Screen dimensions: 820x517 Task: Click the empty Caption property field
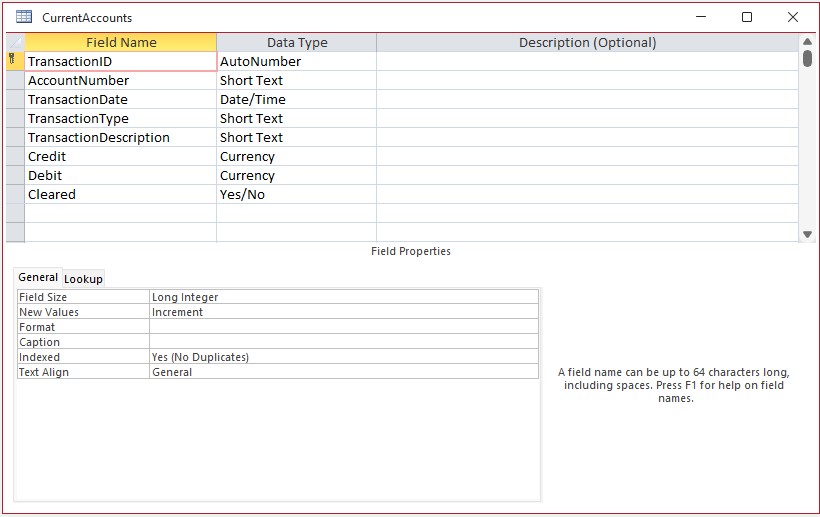pos(344,342)
